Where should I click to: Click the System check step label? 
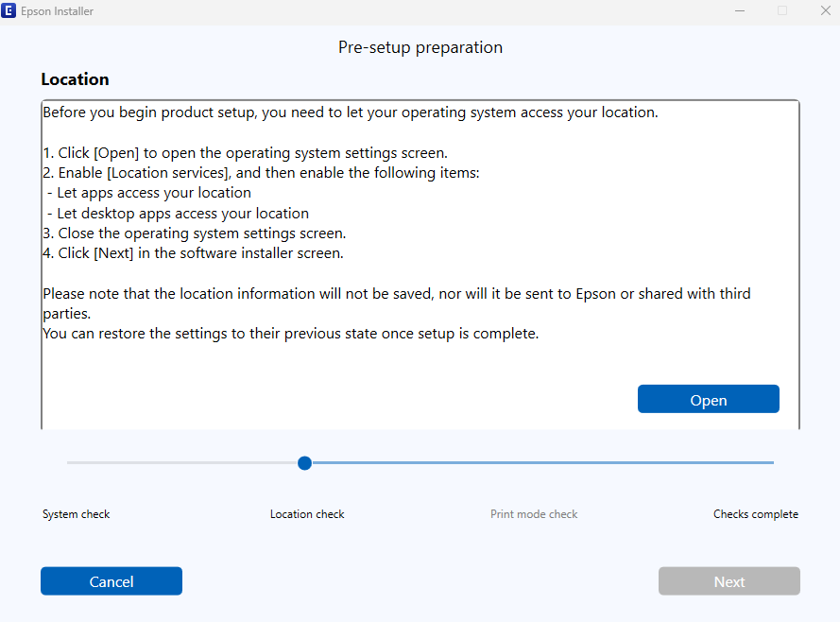[77, 514]
